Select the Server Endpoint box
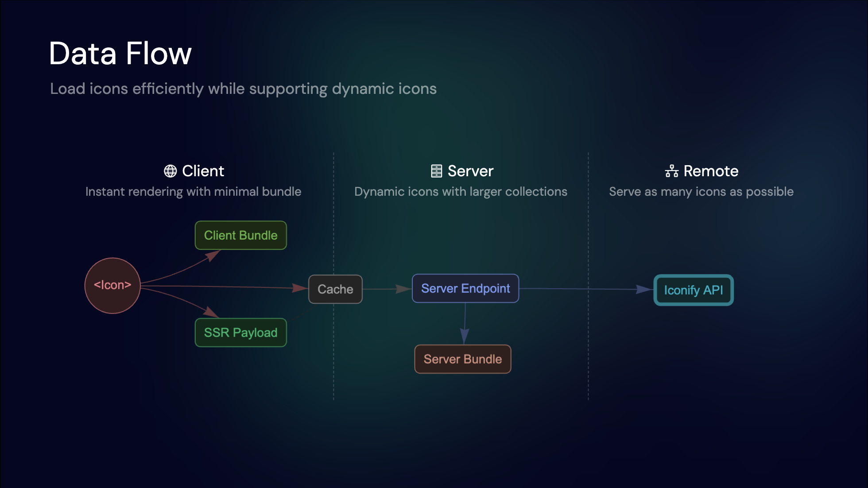The height and width of the screenshot is (488, 868). [x=465, y=288]
